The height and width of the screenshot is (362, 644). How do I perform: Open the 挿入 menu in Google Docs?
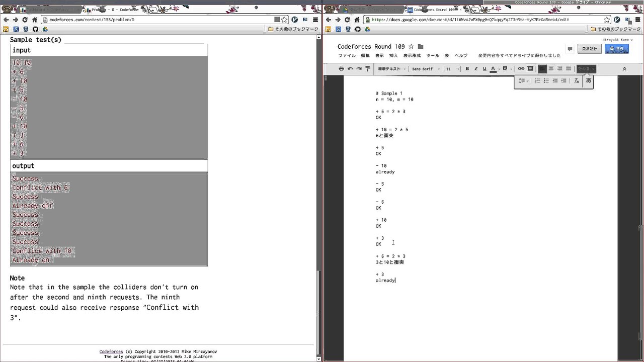tap(393, 56)
